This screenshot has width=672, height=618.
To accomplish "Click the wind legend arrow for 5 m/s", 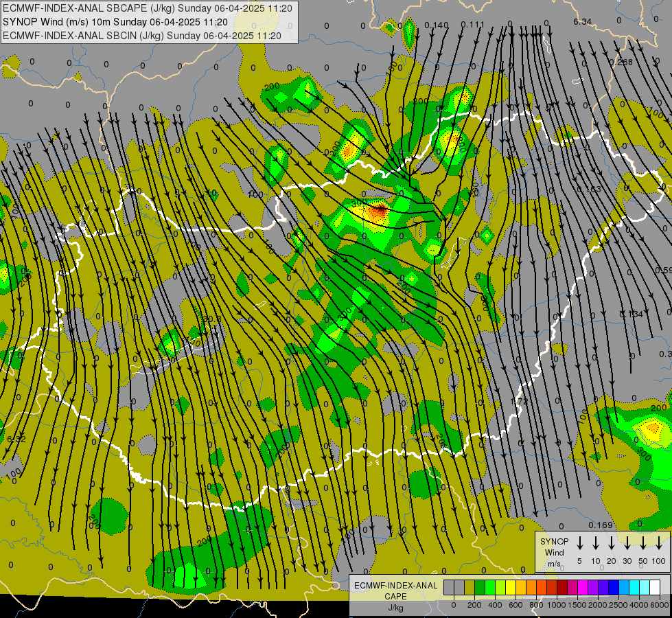I will (579, 542).
